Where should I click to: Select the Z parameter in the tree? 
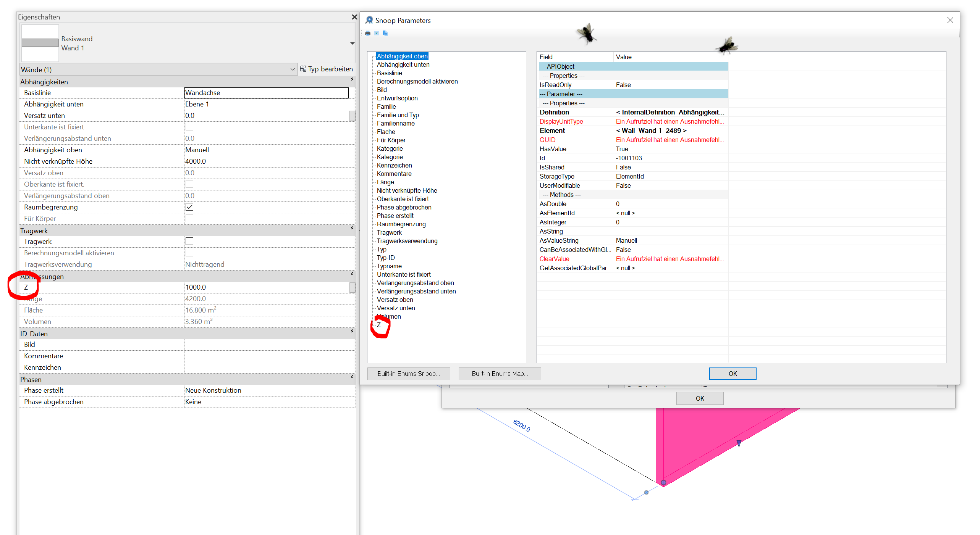click(x=378, y=325)
